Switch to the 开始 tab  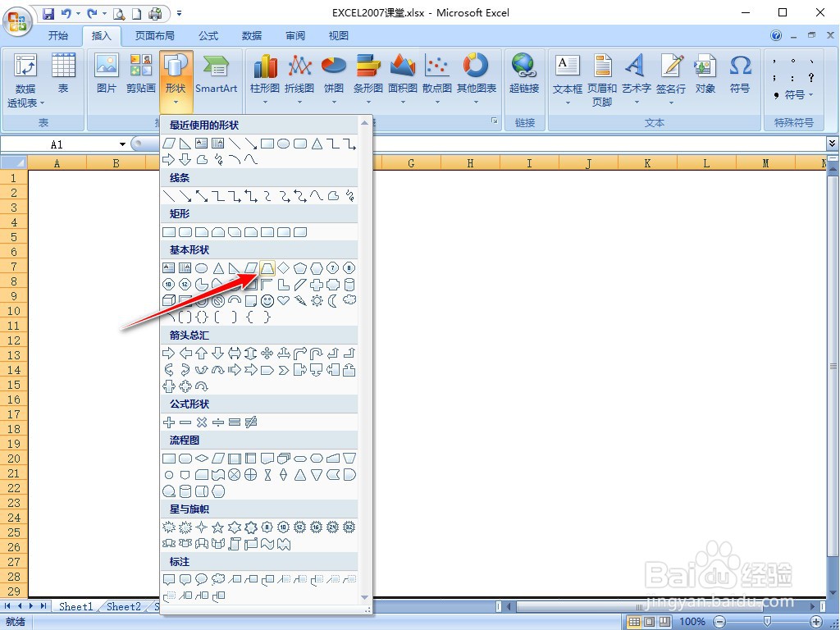click(58, 36)
